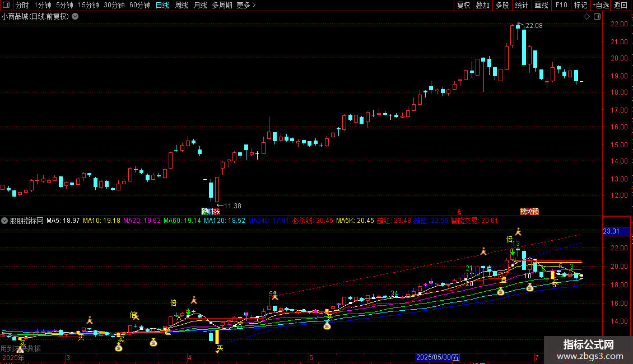Screen dimensions: 633x364
Task: Click the 榜地预 marker label
Action: (x=529, y=212)
